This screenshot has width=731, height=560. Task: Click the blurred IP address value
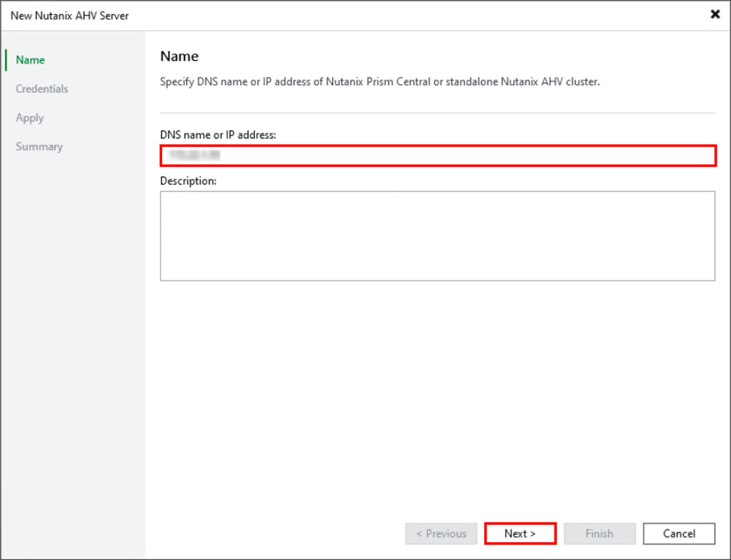point(193,155)
